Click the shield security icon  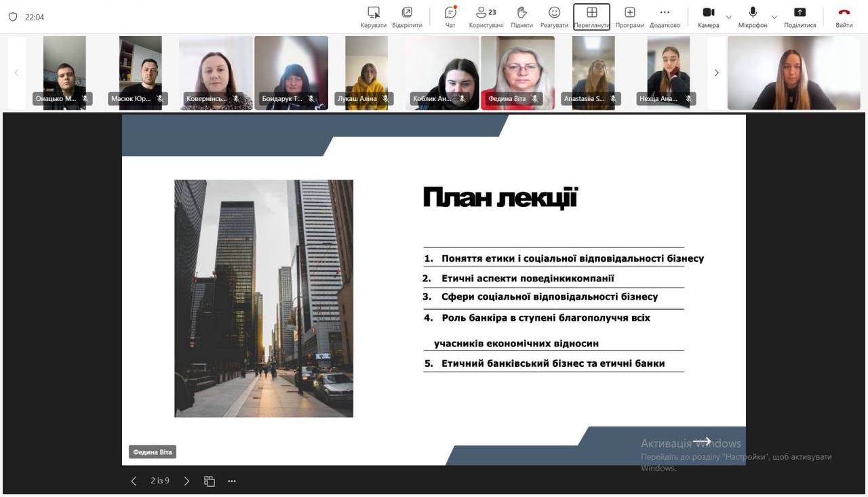click(x=12, y=17)
